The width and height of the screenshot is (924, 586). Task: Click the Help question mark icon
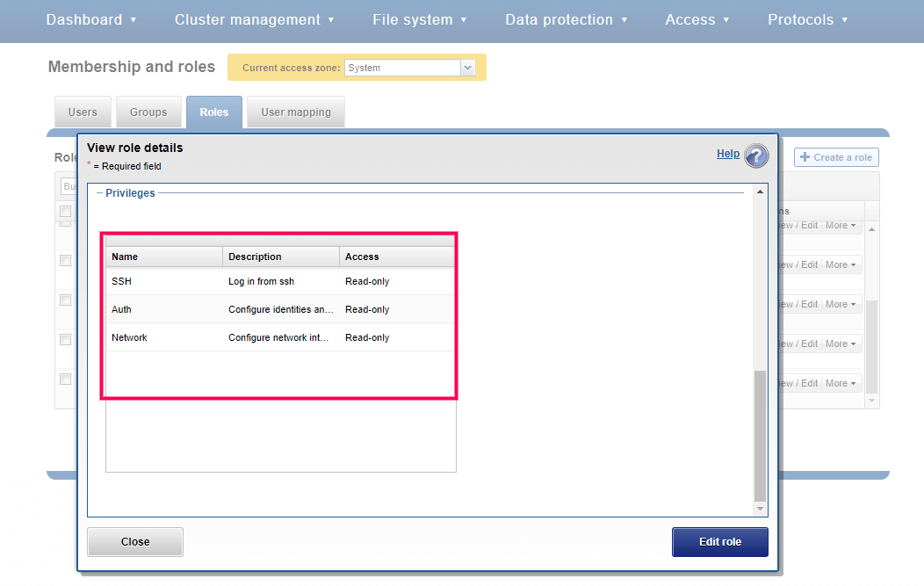[754, 155]
